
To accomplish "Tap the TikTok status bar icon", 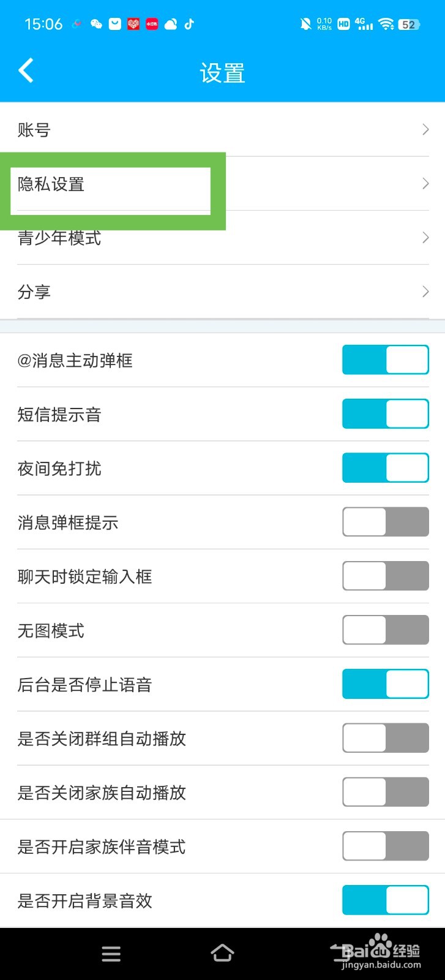I will [189, 24].
